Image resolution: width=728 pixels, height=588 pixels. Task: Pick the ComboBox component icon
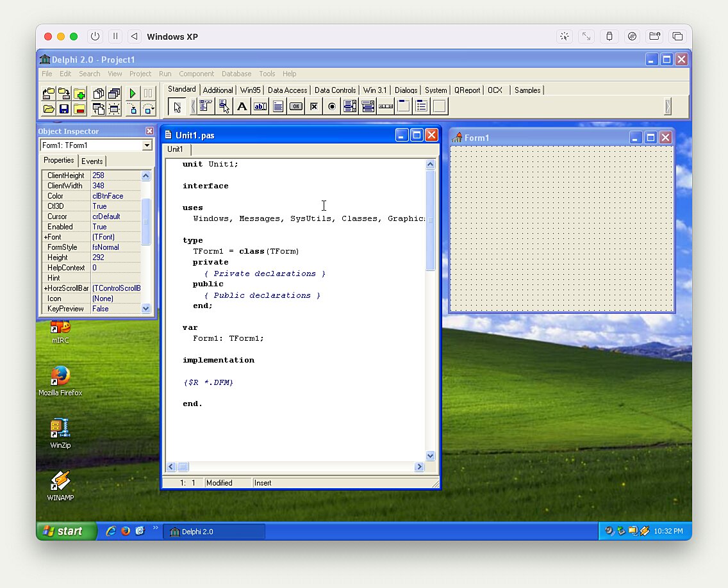pos(368,106)
